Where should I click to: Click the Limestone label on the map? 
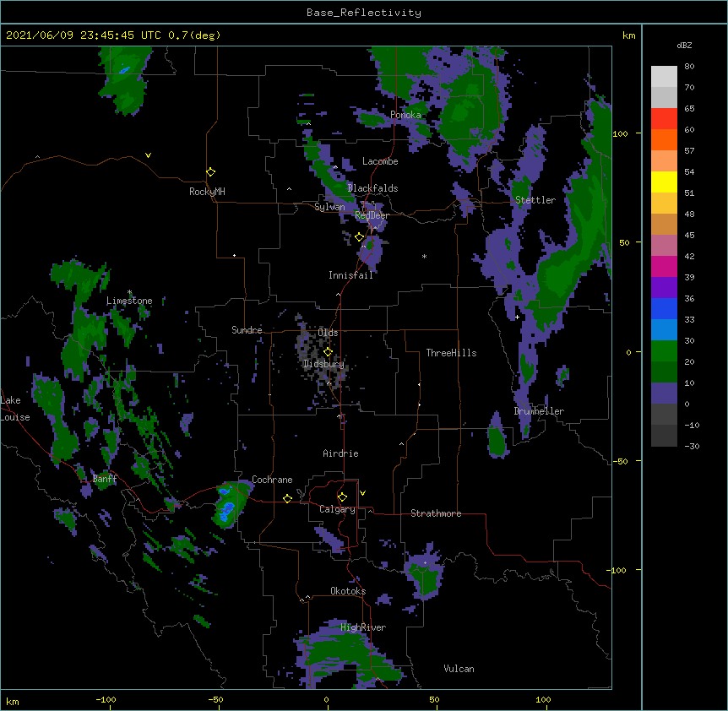coord(129,301)
